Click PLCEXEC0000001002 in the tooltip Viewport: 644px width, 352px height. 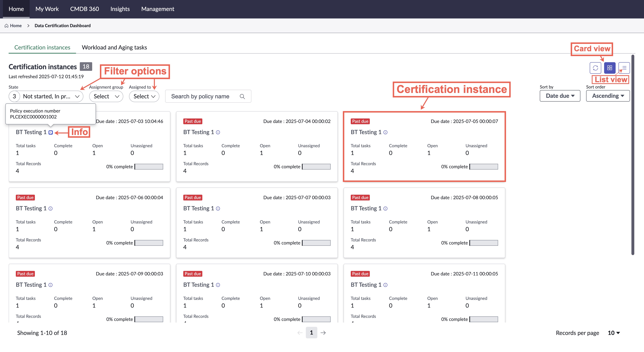(x=33, y=117)
